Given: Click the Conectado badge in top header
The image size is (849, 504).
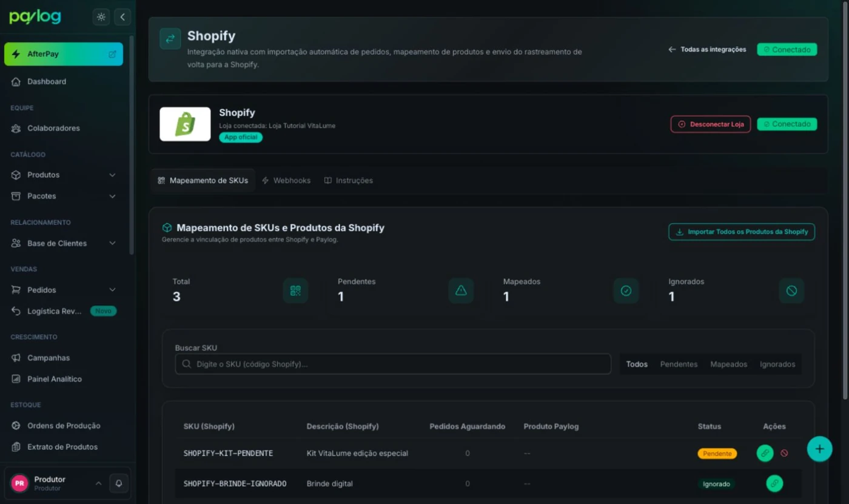Looking at the screenshot, I should pyautogui.click(x=787, y=49).
